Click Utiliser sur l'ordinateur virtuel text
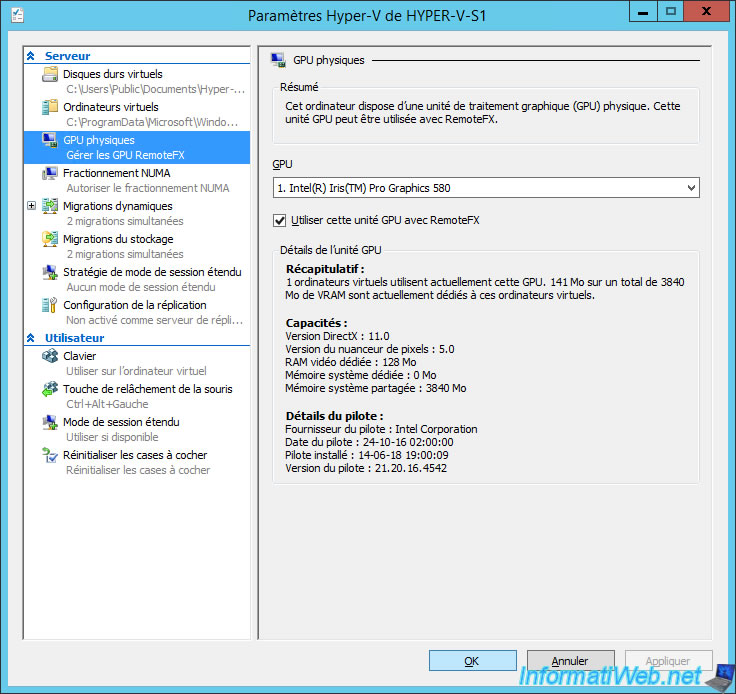This screenshot has height=694, width=736. point(136,371)
